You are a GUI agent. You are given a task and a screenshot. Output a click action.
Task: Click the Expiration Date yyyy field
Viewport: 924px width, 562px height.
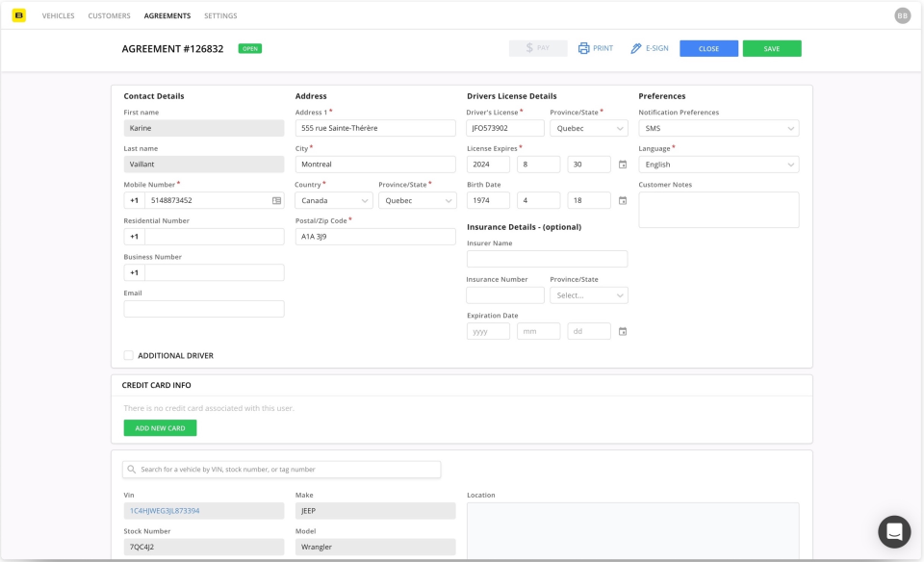point(488,331)
